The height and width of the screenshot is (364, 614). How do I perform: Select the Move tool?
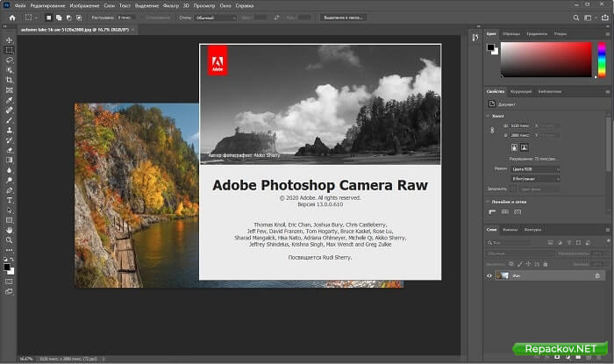[x=10, y=40]
